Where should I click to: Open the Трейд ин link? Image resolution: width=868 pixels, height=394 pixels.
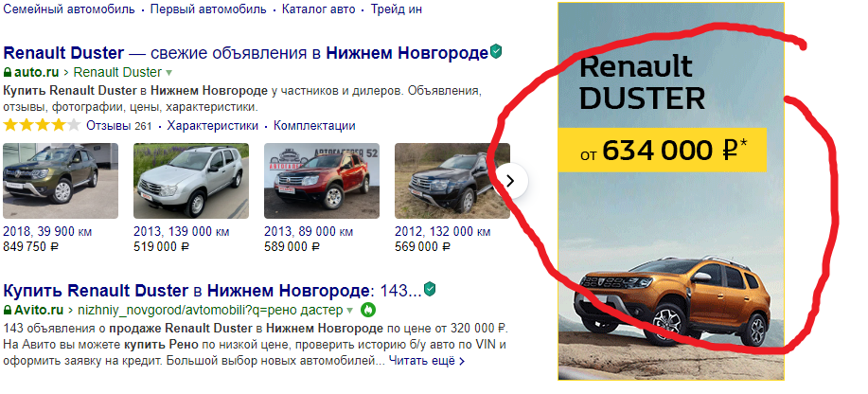click(397, 9)
